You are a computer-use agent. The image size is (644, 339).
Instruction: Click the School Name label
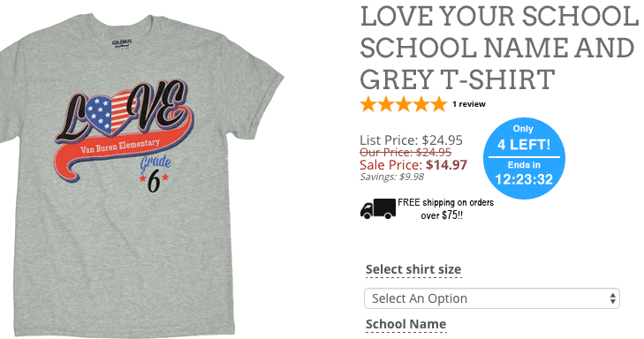pos(405,324)
